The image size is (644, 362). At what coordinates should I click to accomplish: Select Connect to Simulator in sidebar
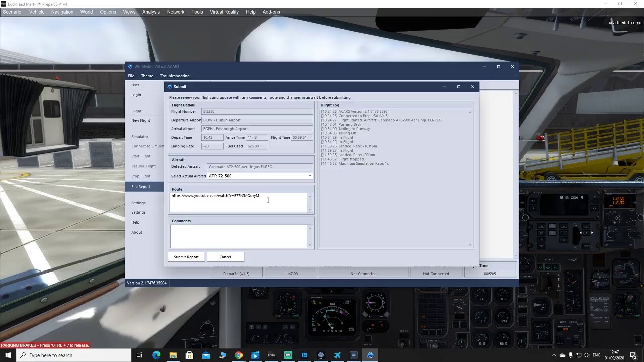pos(147,146)
